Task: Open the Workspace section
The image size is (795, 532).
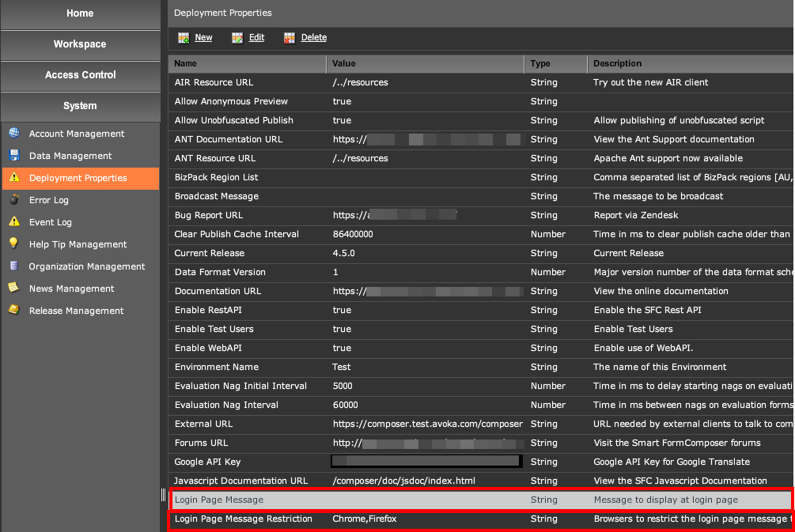Action: pos(80,44)
